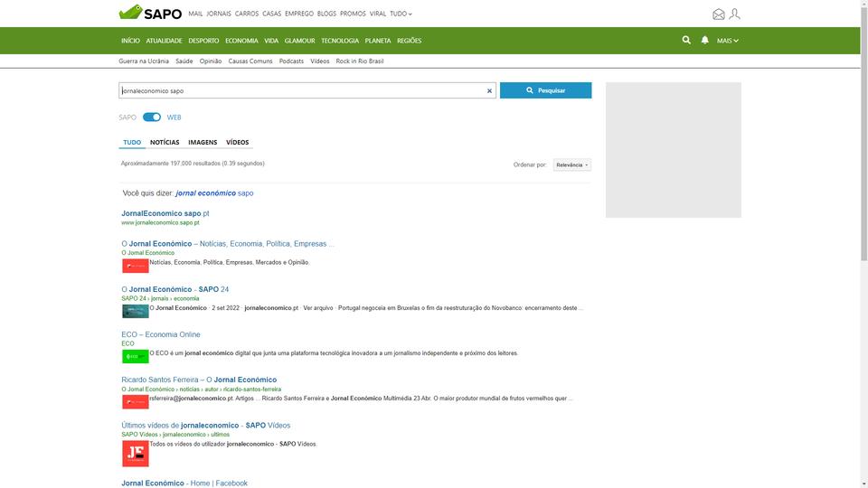Screen dimensions: 868x488
Task: Open the user account icon
Action: pos(734,14)
